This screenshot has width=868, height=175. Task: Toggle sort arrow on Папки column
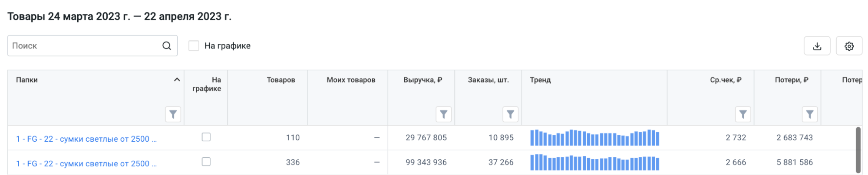pyautogui.click(x=177, y=80)
